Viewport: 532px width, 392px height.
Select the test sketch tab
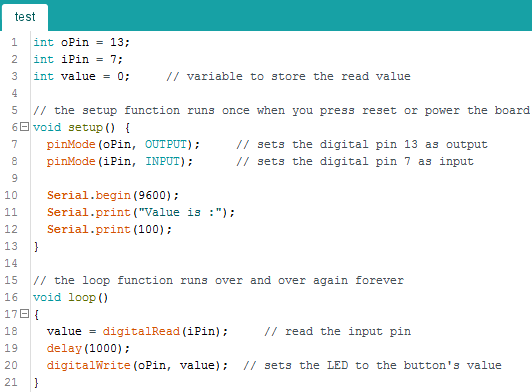tap(25, 17)
